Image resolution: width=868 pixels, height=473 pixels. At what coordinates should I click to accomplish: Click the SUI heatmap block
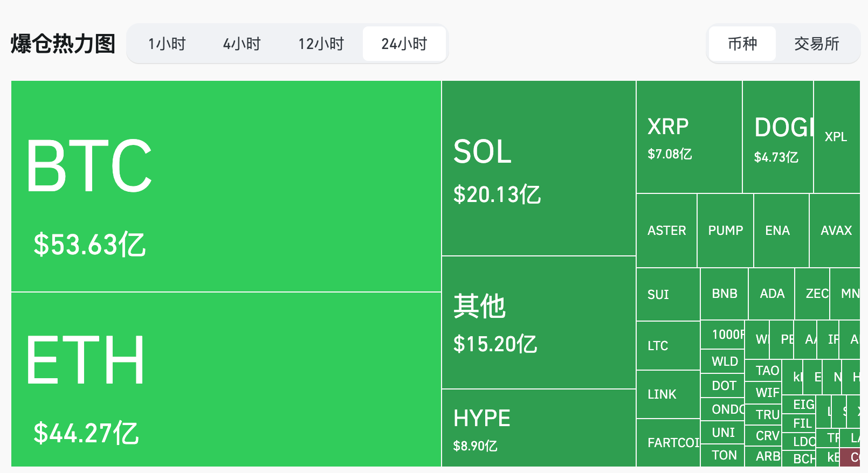[x=667, y=294]
